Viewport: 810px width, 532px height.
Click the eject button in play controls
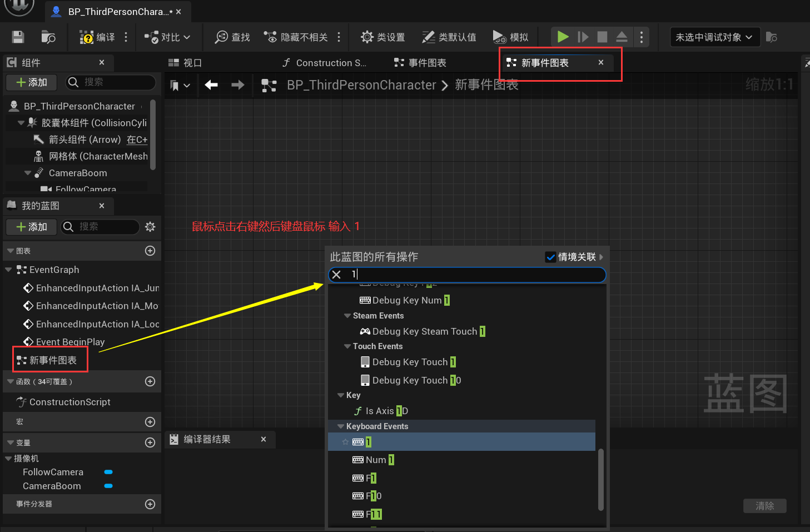point(622,37)
